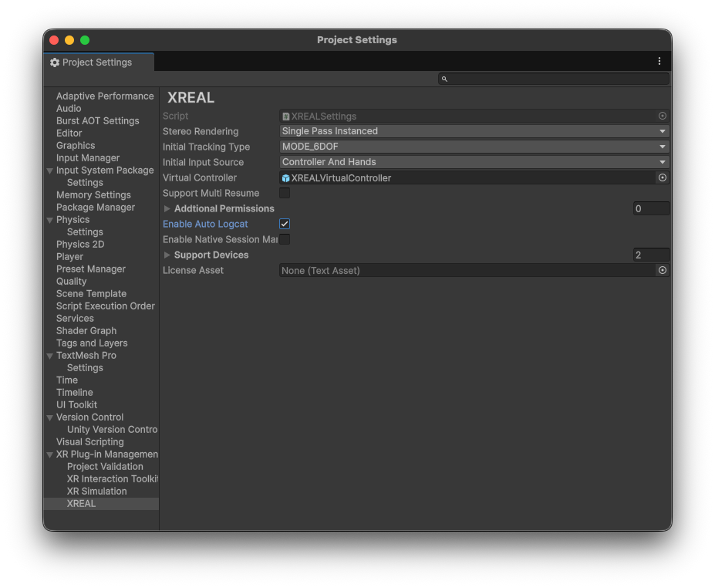Expand the Addtional Permissions list
Screen dimensions: 715x588
(167, 208)
